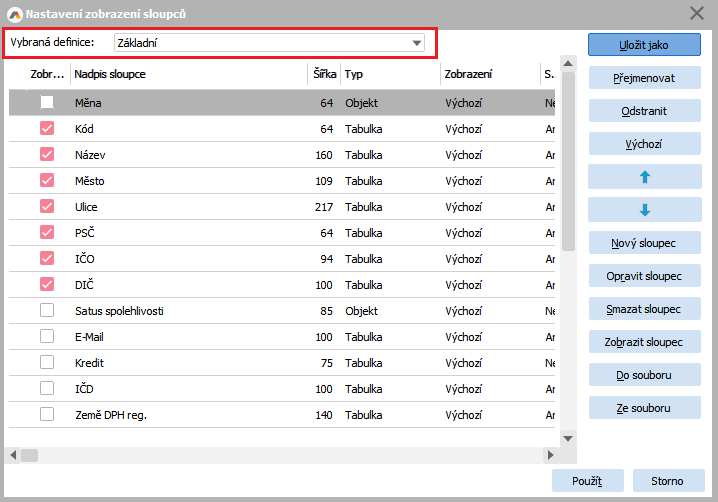Viewport: 718px width, 502px height.
Task: Open the Vybraná definice dropdown
Action: [416, 43]
